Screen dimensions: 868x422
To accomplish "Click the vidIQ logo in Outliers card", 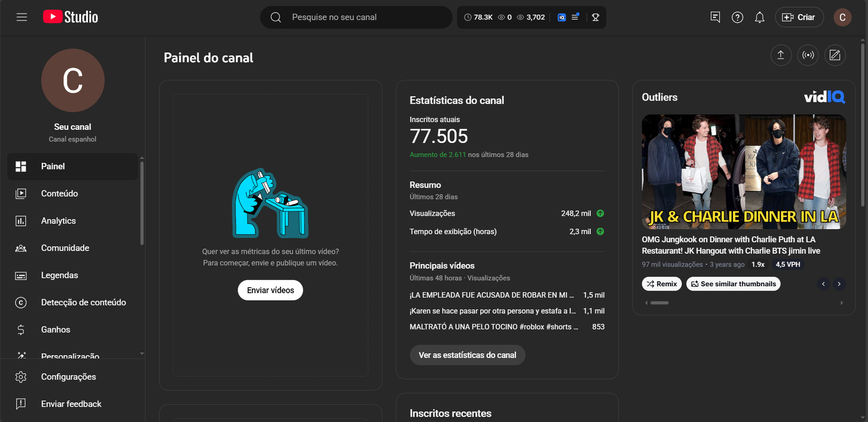I will [x=825, y=97].
